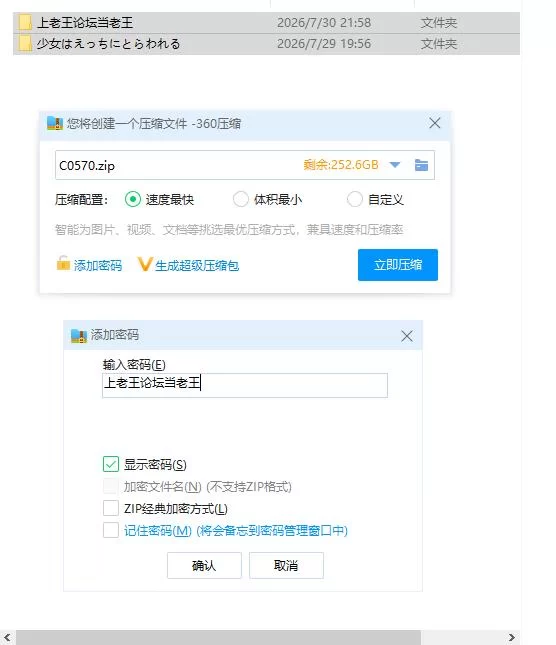Open the 生成超级压缩包 link

(197, 266)
